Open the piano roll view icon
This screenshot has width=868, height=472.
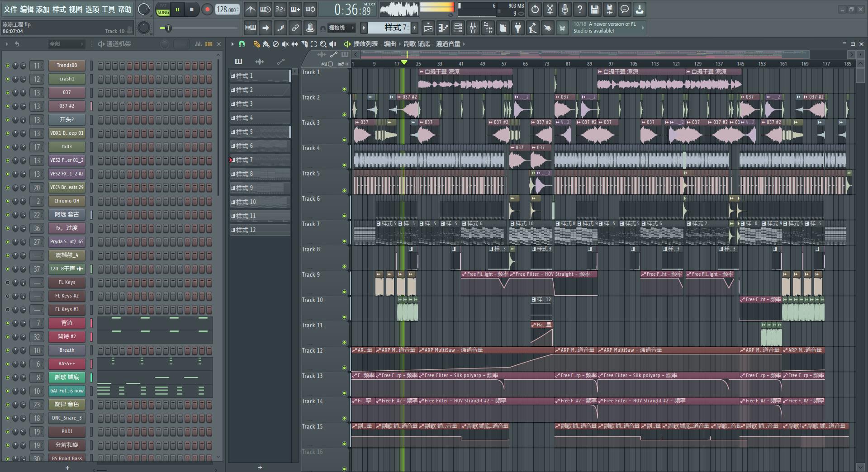click(443, 28)
